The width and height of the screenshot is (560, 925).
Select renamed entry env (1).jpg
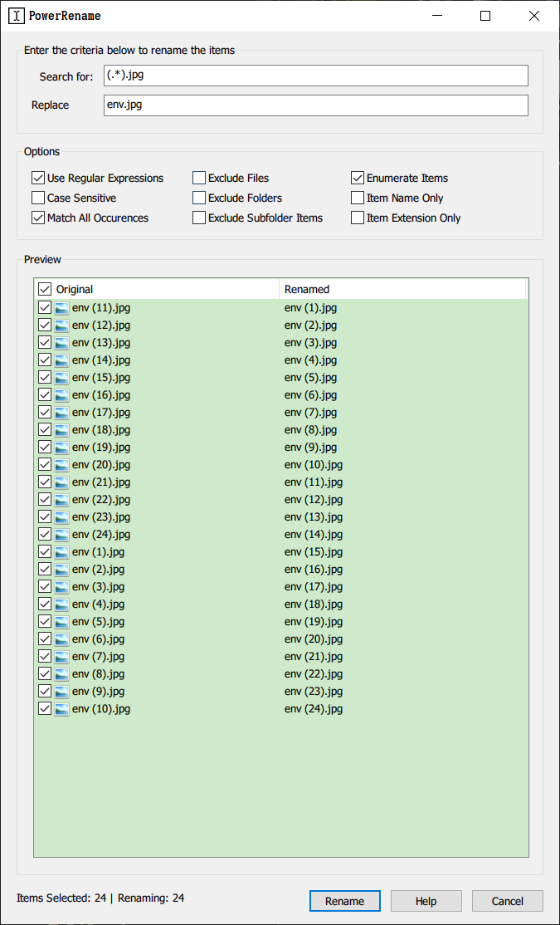[310, 308]
